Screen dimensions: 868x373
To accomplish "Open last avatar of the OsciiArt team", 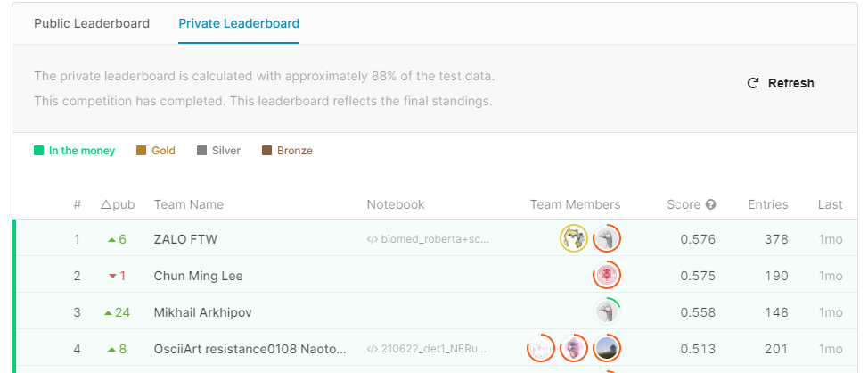I will click(607, 348).
